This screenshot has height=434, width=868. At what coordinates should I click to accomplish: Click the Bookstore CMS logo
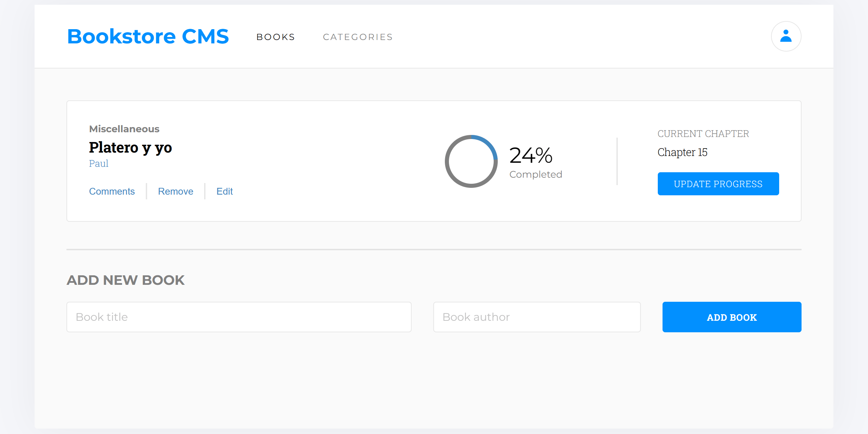[147, 36]
